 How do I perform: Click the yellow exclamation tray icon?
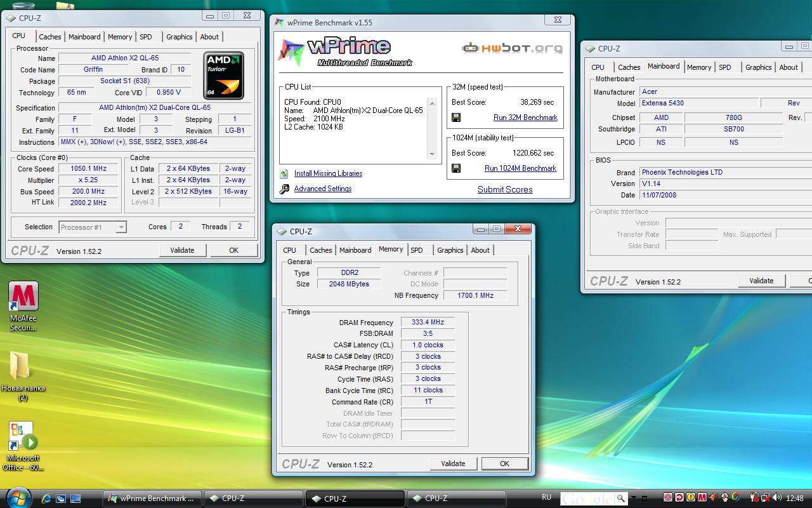691,497
